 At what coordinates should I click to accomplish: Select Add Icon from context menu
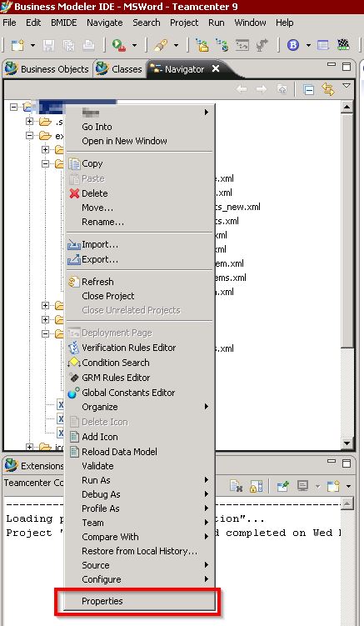click(139, 437)
